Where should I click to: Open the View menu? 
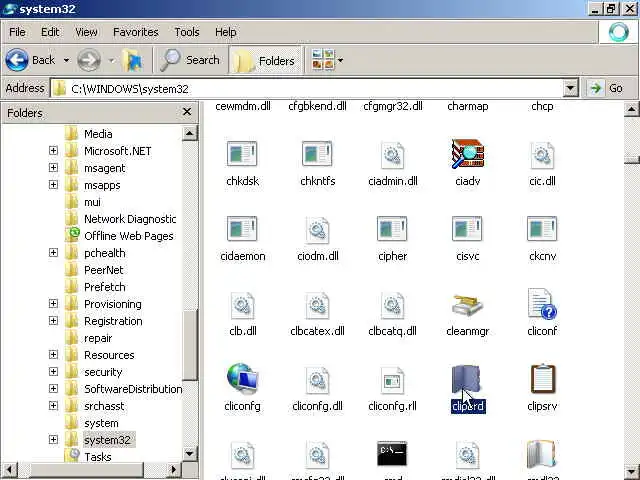86,32
